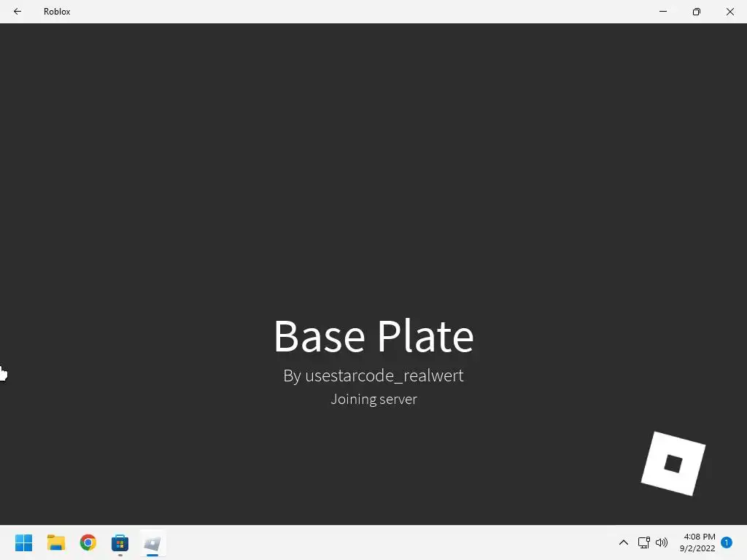
Task: Open the notification center badge
Action: coord(727,542)
